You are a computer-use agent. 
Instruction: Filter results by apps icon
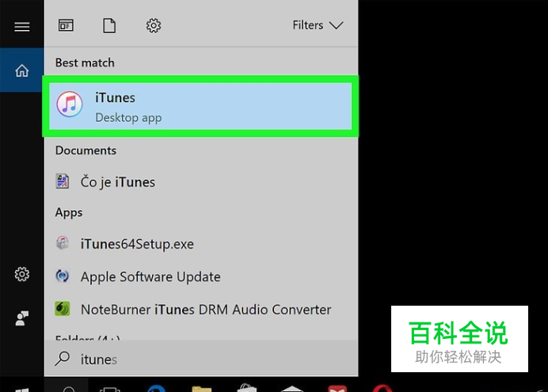tap(66, 25)
